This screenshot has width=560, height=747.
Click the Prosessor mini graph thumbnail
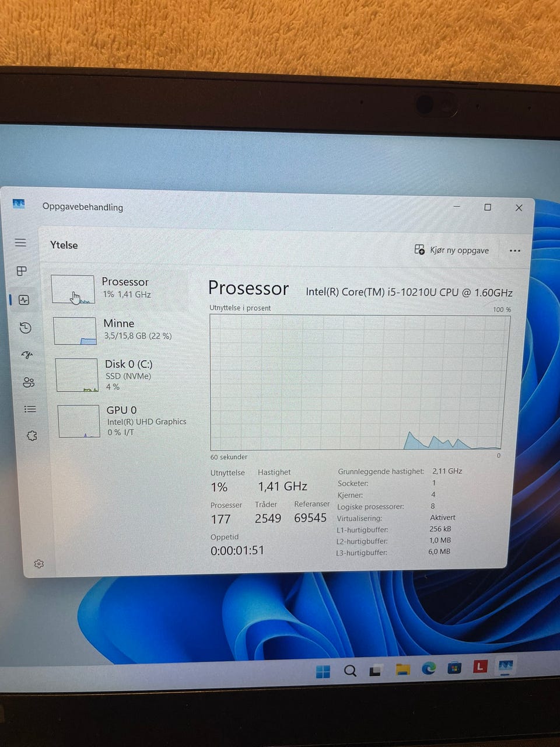coord(73,289)
